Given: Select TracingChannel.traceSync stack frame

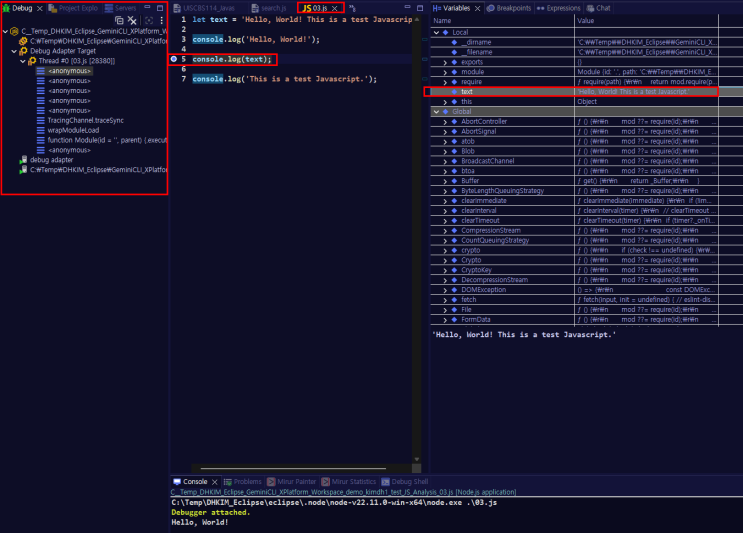Looking at the screenshot, I should click(85, 120).
